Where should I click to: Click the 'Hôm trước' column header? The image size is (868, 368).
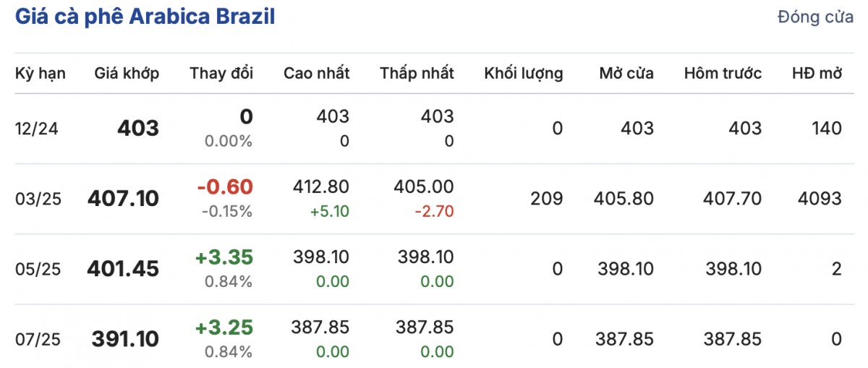pos(723,73)
